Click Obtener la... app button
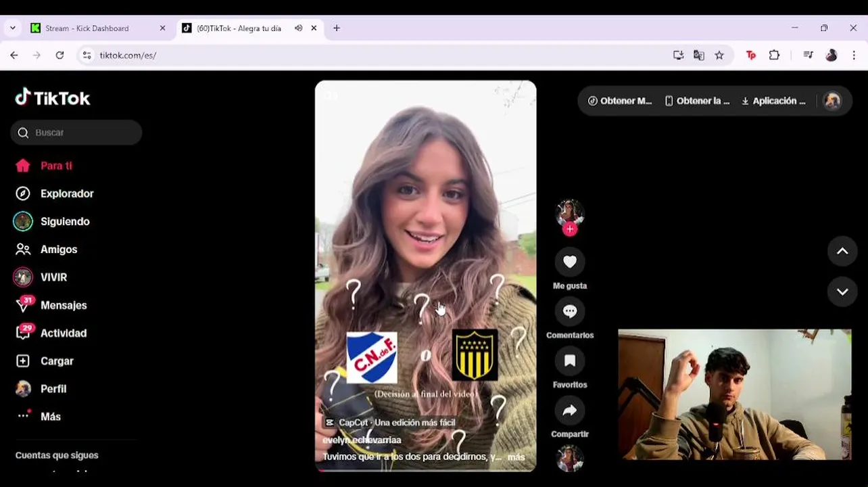The image size is (868, 487). pos(697,101)
